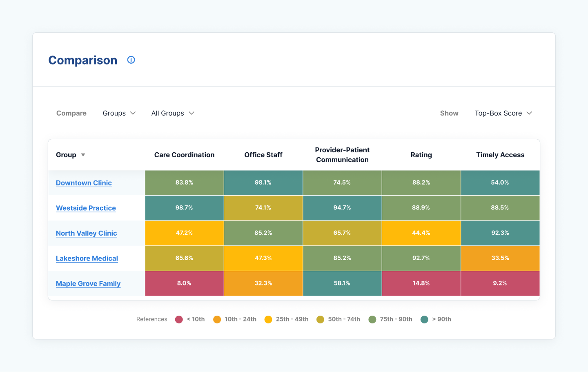Select the 98.7% cell
This screenshot has height=372, width=588.
(185, 208)
